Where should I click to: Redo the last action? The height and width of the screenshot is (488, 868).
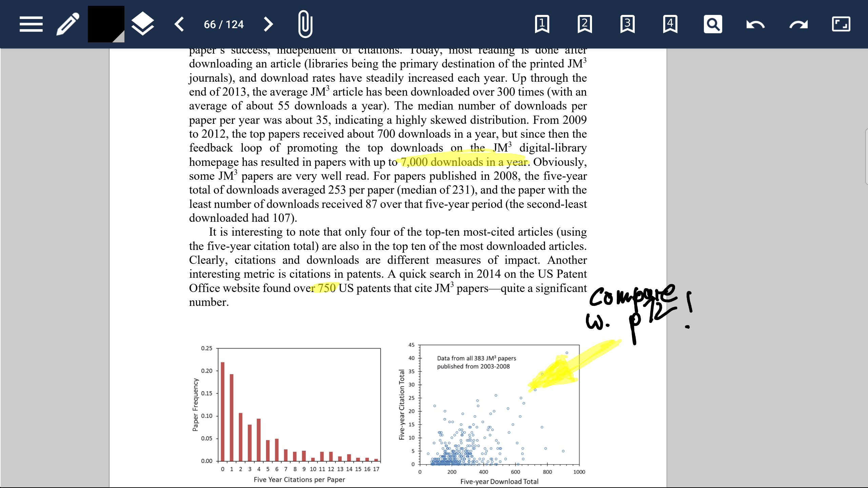[799, 24]
